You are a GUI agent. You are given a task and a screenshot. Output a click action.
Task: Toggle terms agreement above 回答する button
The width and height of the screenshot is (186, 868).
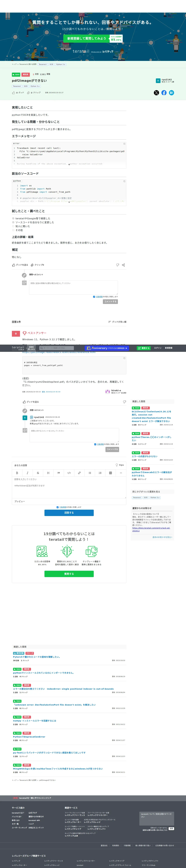coord(58,507)
